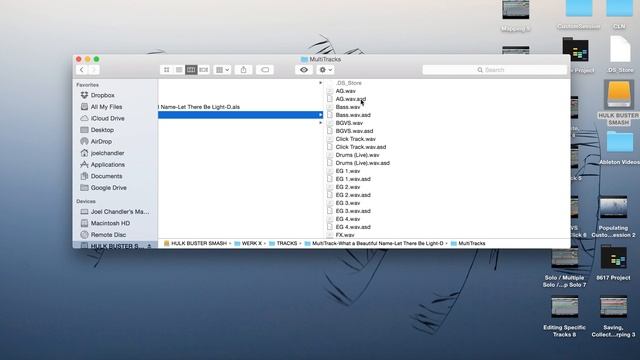
Task: Go back with the Finder back arrow
Action: click(82, 70)
